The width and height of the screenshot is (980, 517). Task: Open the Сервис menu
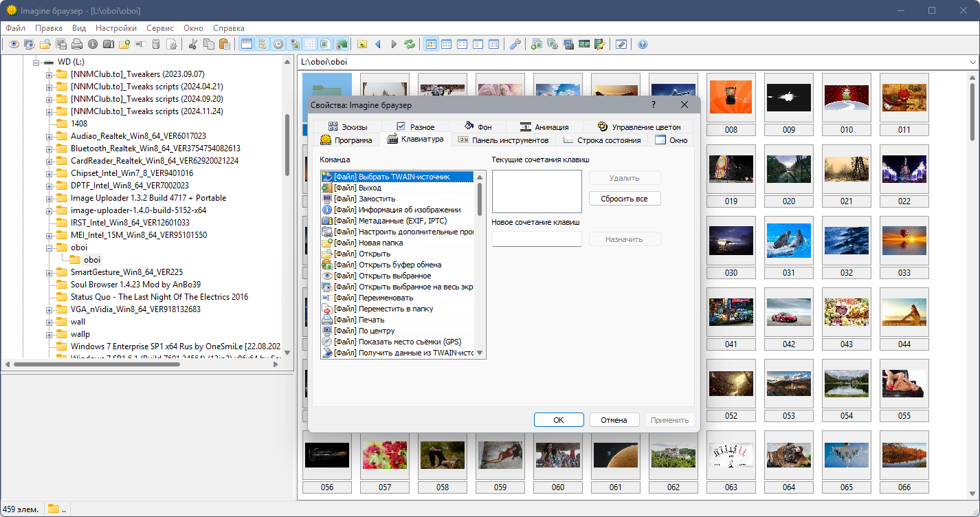point(160,28)
